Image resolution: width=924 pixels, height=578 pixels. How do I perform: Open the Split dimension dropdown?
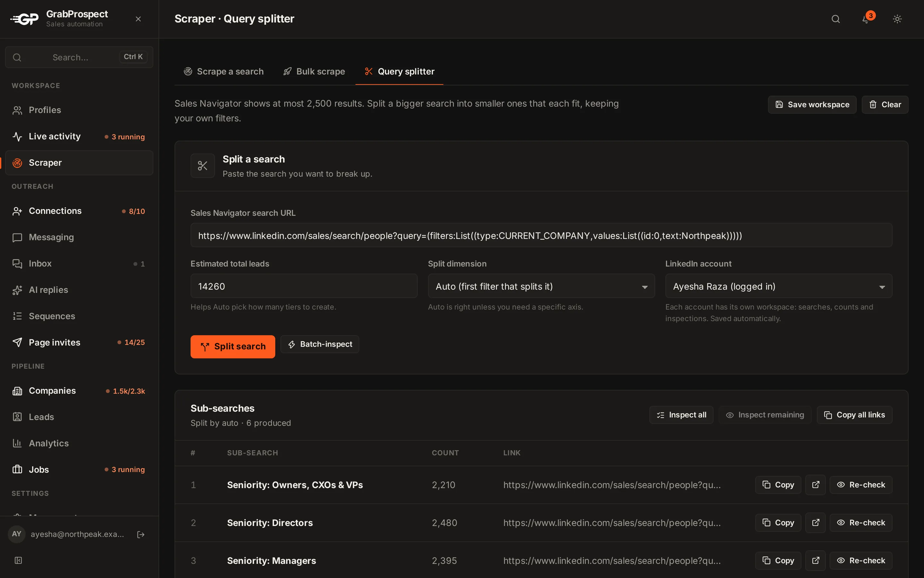[542, 286]
